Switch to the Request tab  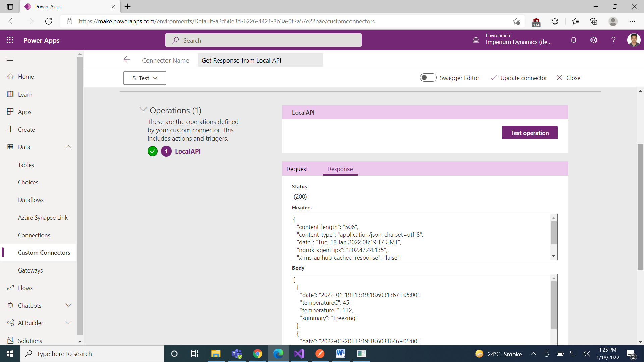tap(297, 169)
